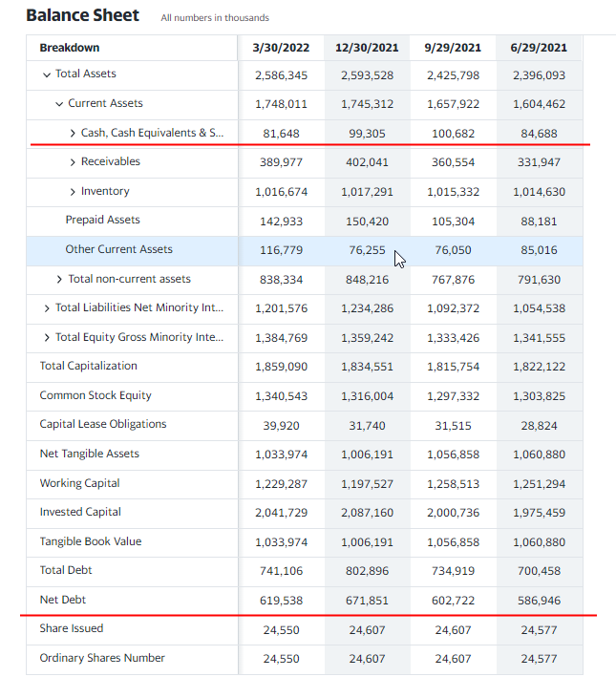The width and height of the screenshot is (616, 698).
Task: Expand the Receivables row chevron
Action: click(73, 162)
